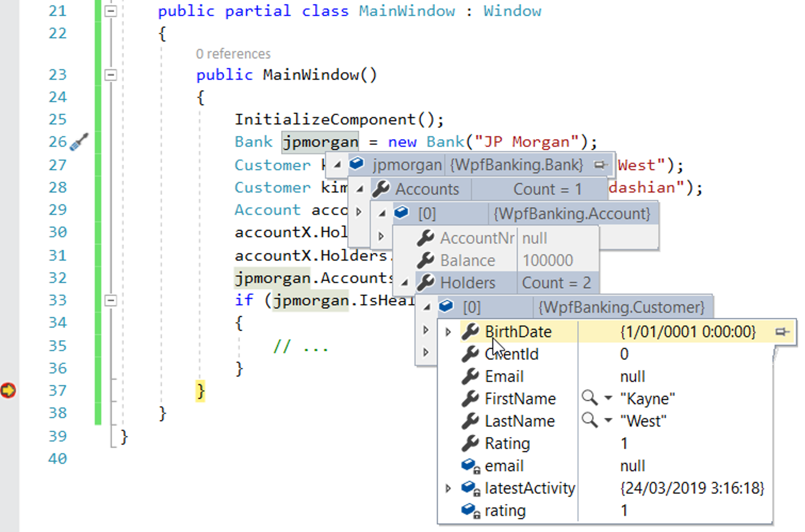Expand the BirthDate property
Viewport: 805px width, 532px height.
[x=448, y=332]
